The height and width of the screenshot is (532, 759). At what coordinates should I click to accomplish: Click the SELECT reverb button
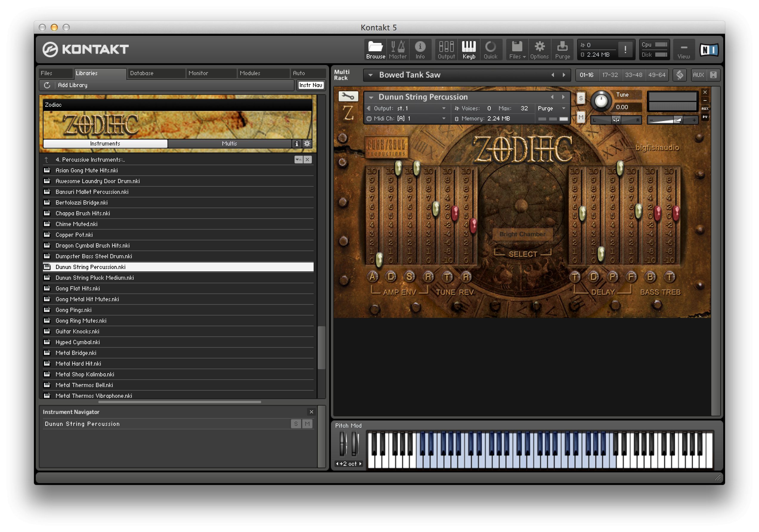(522, 254)
